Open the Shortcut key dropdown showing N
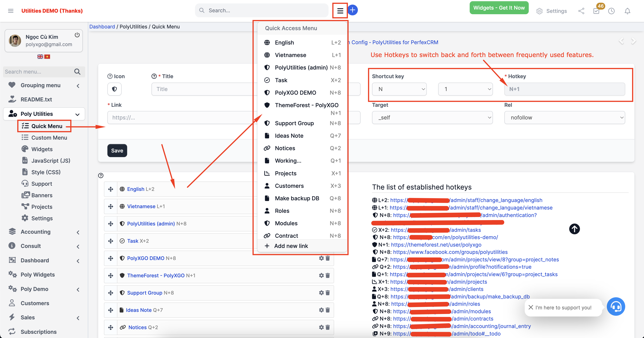 tap(399, 89)
